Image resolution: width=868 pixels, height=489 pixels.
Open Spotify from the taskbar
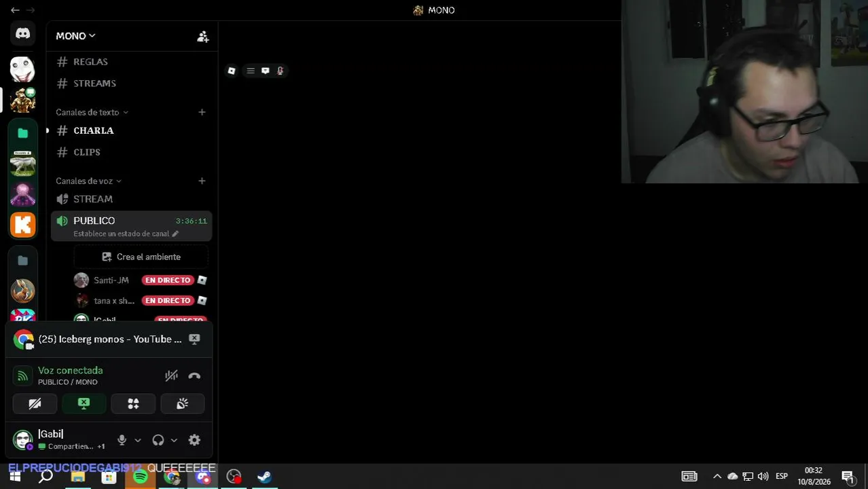(140, 477)
